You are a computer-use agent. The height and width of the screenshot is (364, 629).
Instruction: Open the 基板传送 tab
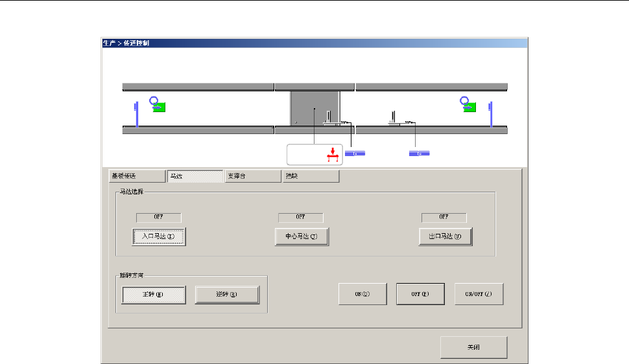pyautogui.click(x=137, y=176)
